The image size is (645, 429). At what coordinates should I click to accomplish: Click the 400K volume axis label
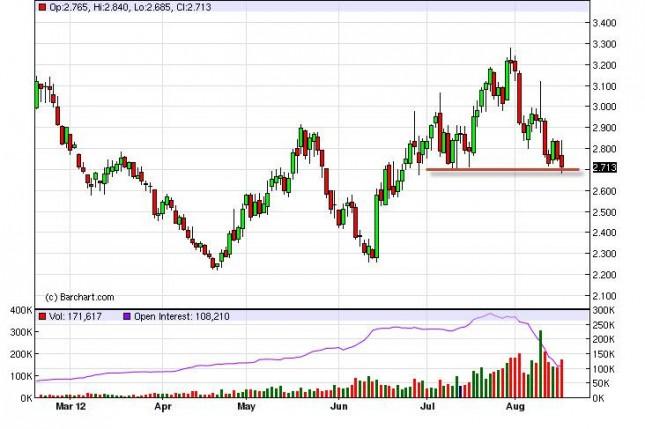[21, 310]
